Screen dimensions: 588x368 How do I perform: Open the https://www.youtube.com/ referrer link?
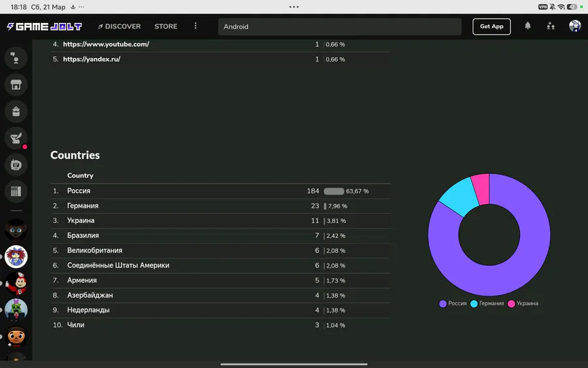click(x=106, y=44)
